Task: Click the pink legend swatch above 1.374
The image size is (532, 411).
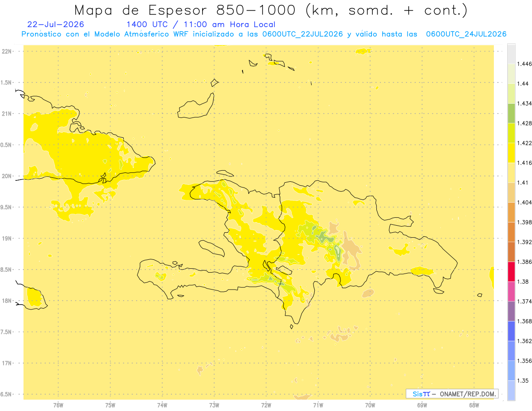Action: tap(511, 291)
